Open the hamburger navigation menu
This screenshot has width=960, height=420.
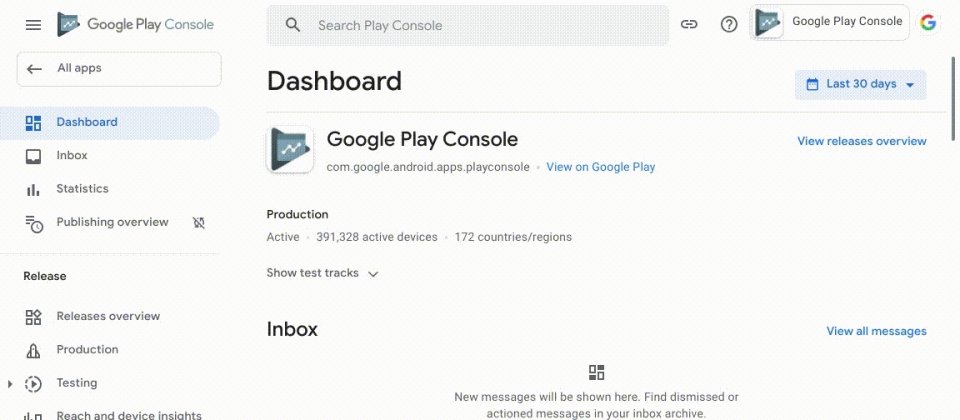(33, 25)
